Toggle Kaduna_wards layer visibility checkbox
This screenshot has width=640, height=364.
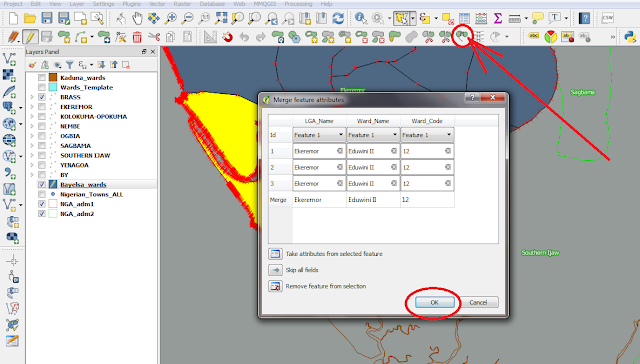pyautogui.click(x=42, y=78)
